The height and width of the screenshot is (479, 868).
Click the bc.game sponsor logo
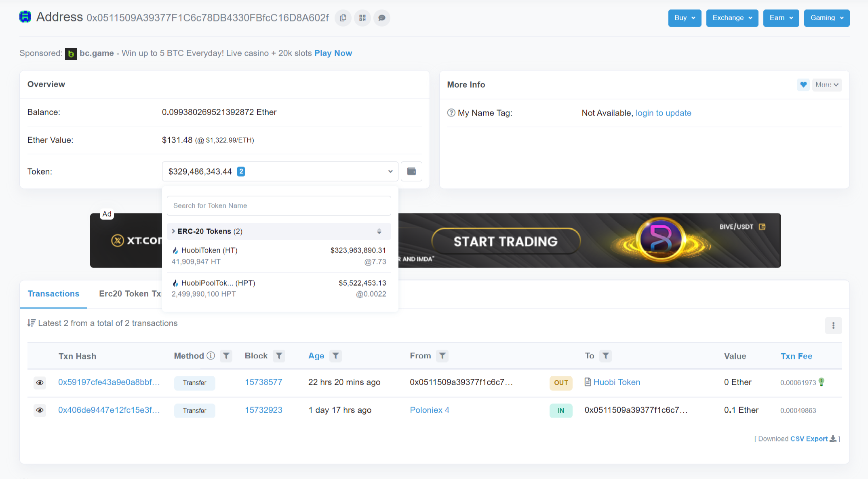(71, 54)
